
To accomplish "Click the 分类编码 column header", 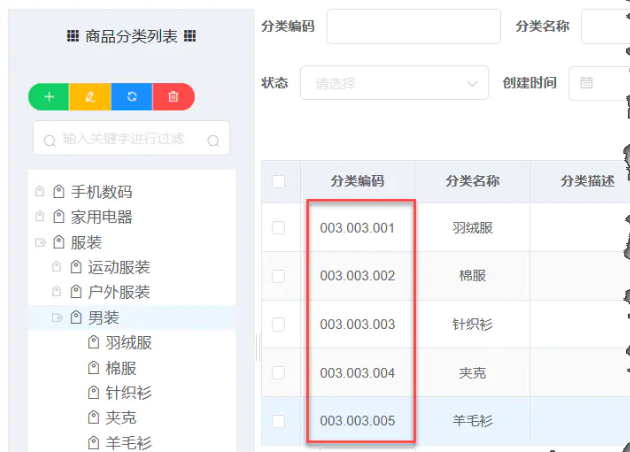I will (357, 181).
